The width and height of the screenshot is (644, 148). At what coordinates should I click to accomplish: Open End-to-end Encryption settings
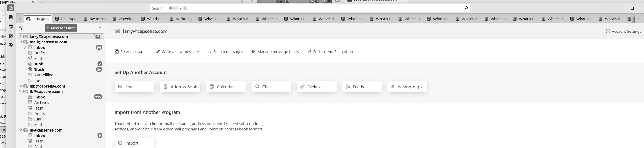pyautogui.click(x=330, y=52)
